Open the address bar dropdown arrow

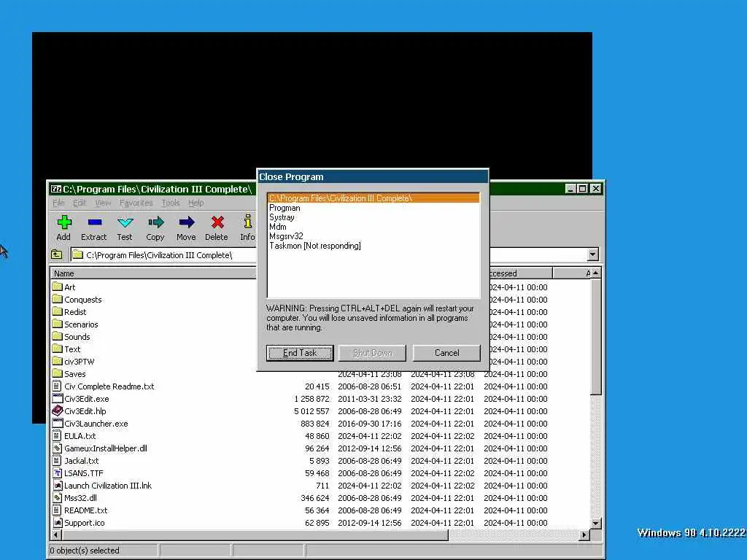(x=592, y=254)
